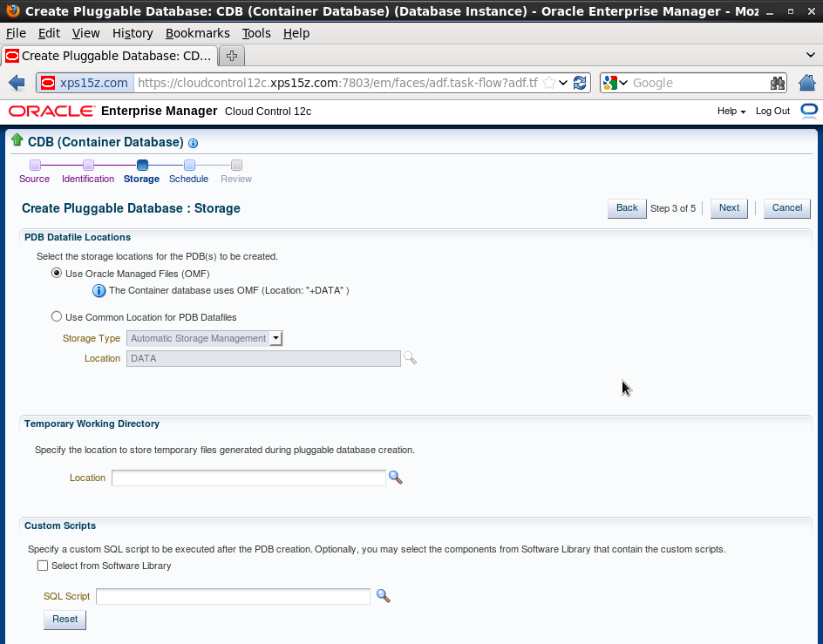Image resolution: width=823 pixels, height=644 pixels.
Task: Click the Firefox back arrow icon
Action: tap(17, 83)
